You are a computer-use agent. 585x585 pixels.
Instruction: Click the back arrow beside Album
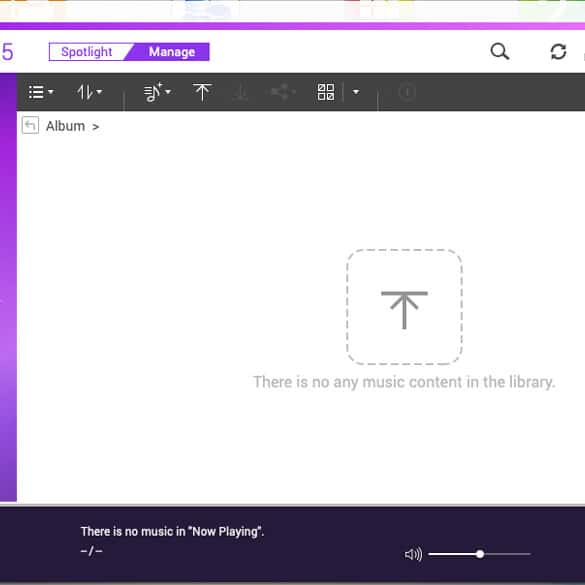[30, 125]
